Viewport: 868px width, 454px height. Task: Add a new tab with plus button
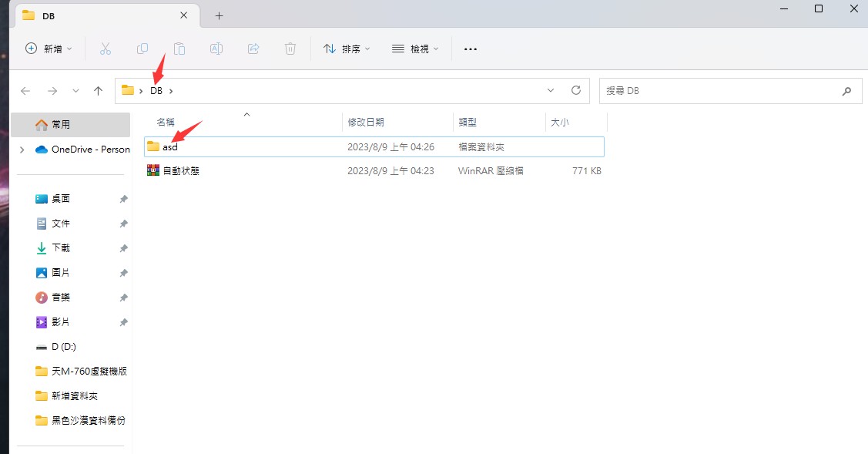tap(220, 16)
